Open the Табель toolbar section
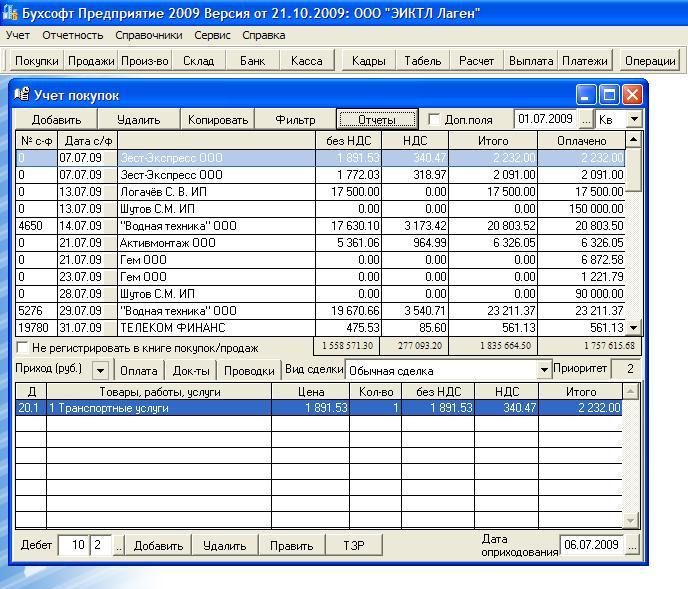 pos(422,61)
